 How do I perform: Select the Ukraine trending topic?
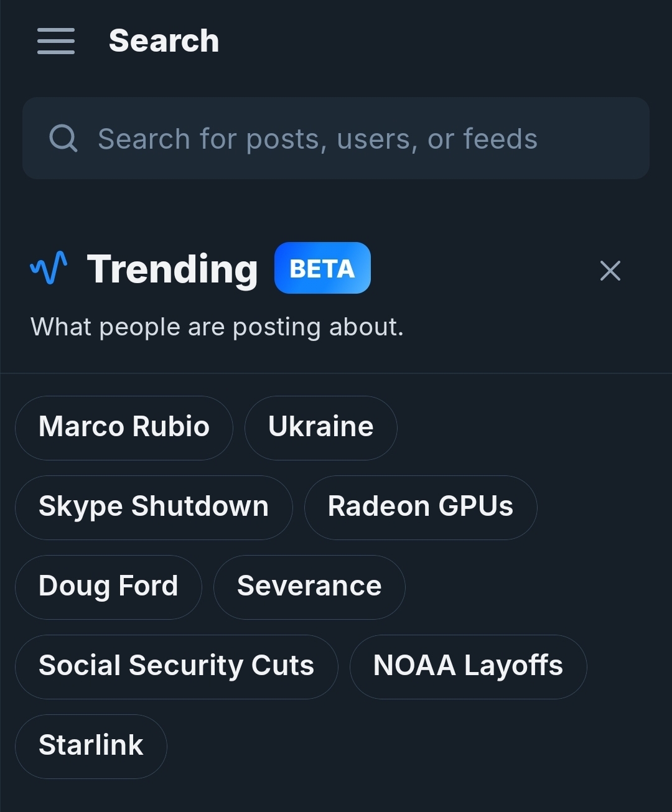(x=320, y=427)
